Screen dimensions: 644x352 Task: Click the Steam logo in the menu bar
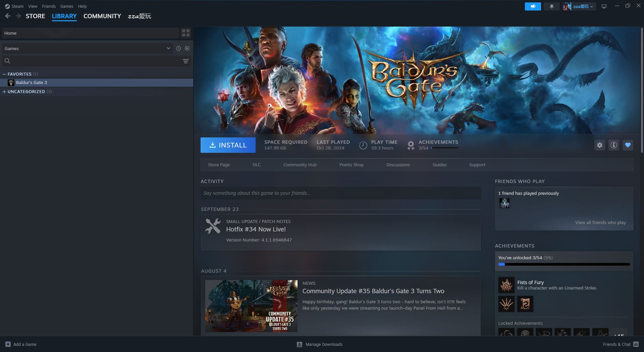click(7, 7)
